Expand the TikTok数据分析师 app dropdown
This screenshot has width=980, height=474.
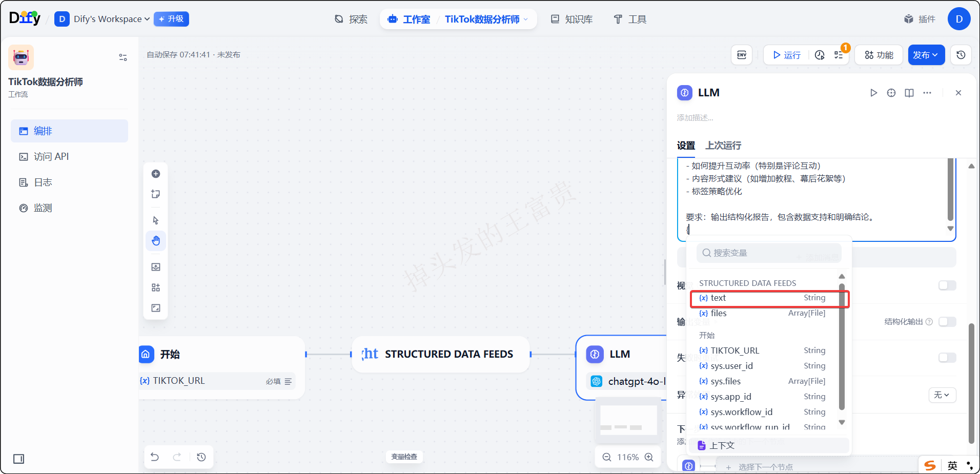click(486, 19)
